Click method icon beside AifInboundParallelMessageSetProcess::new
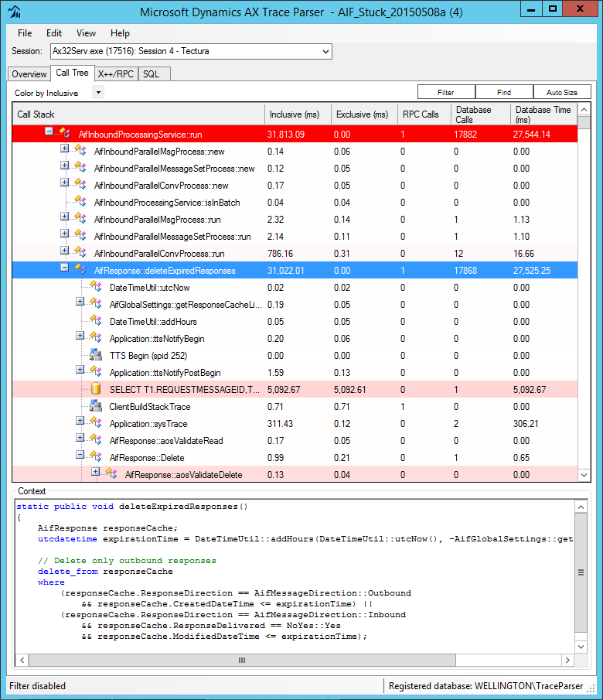The height and width of the screenshot is (700, 603). (x=81, y=167)
